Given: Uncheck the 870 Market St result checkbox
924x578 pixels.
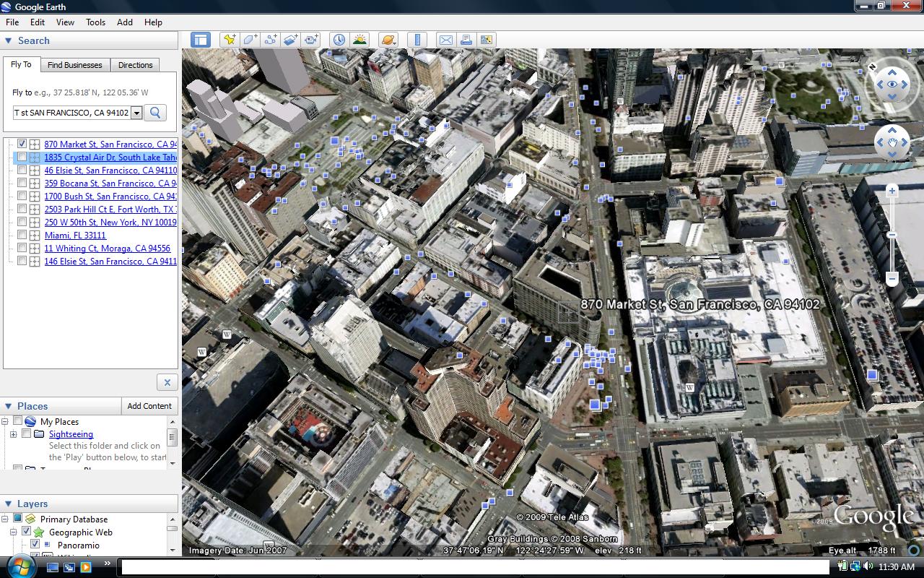Looking at the screenshot, I should coord(22,144).
